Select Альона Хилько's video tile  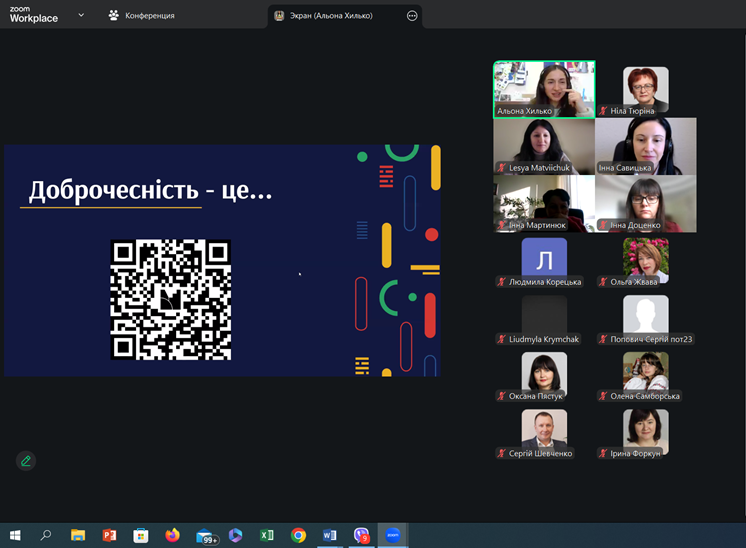point(544,89)
